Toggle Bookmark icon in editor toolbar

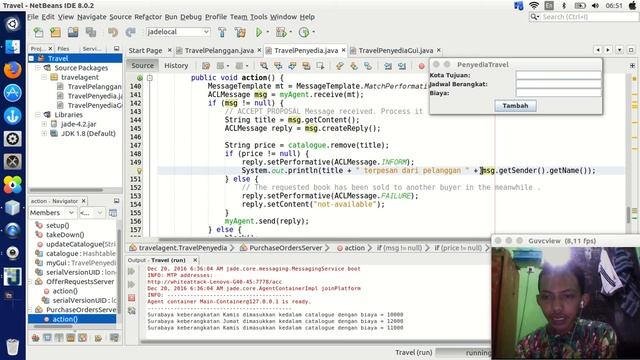[x=368, y=66]
